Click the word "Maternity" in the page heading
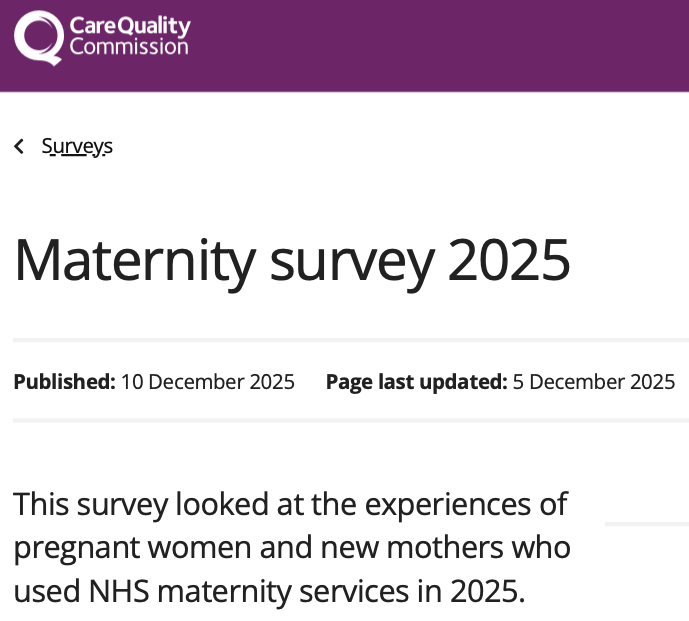This screenshot has width=689, height=621. (x=134, y=258)
